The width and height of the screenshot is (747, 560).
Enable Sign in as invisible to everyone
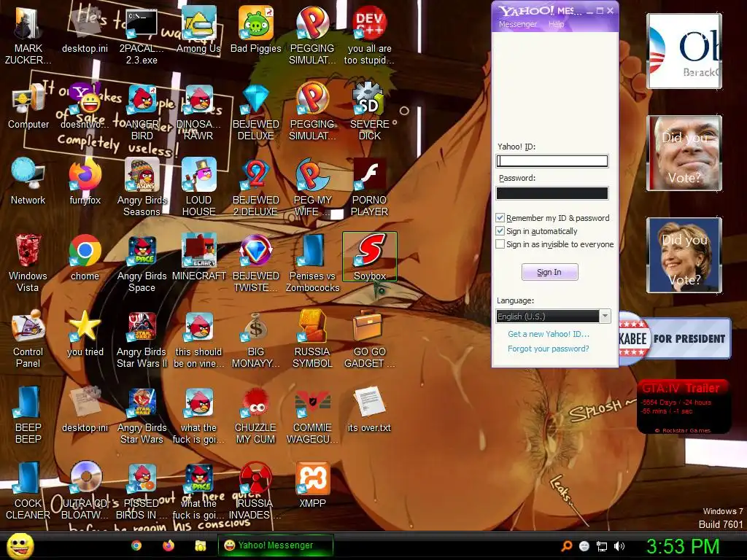500,244
